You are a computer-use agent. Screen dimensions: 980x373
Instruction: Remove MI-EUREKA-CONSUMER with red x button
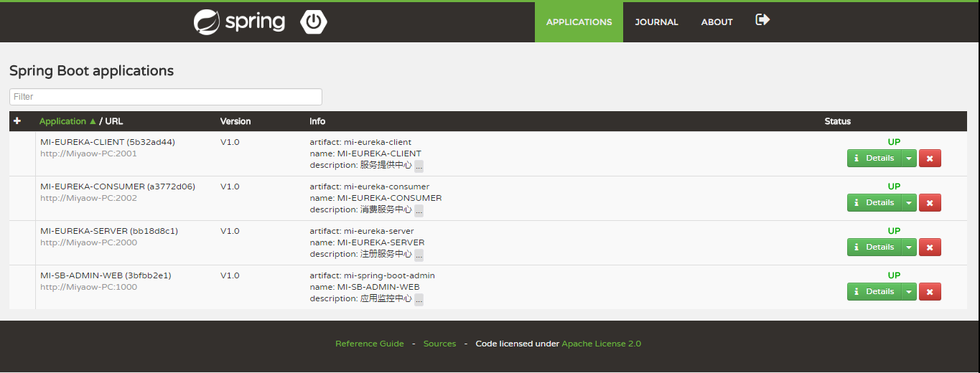930,203
